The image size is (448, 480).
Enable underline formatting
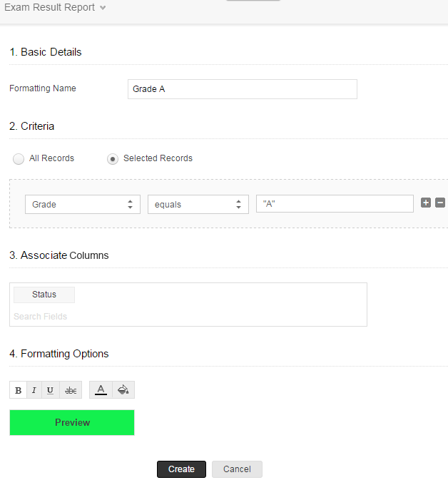[50, 390]
